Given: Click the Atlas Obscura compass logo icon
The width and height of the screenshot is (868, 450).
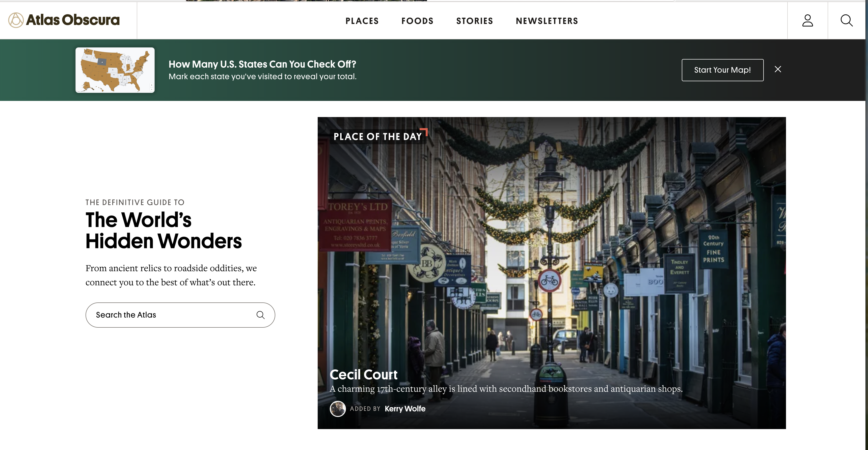Looking at the screenshot, I should tap(16, 20).
